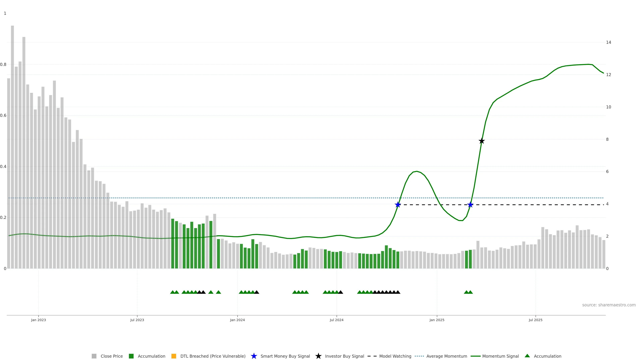Toggle DTL Breached legend entry
Screen dimensions: 644x362
tap(213, 356)
